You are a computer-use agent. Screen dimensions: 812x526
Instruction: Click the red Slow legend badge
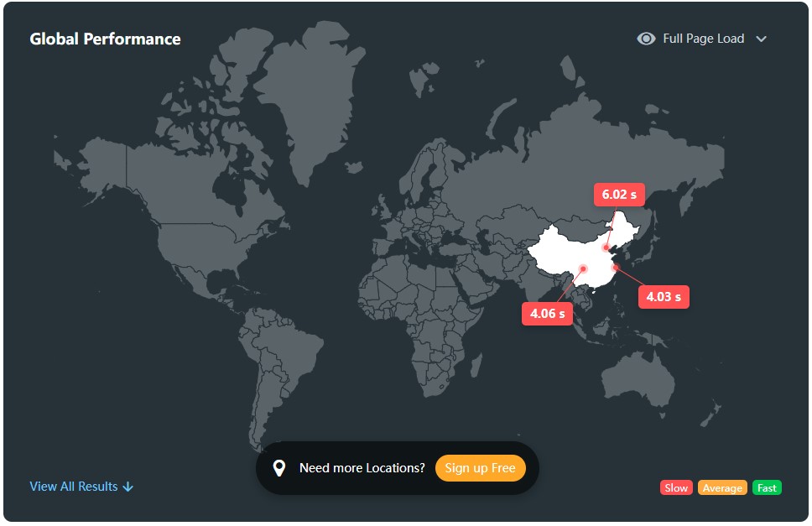(676, 487)
